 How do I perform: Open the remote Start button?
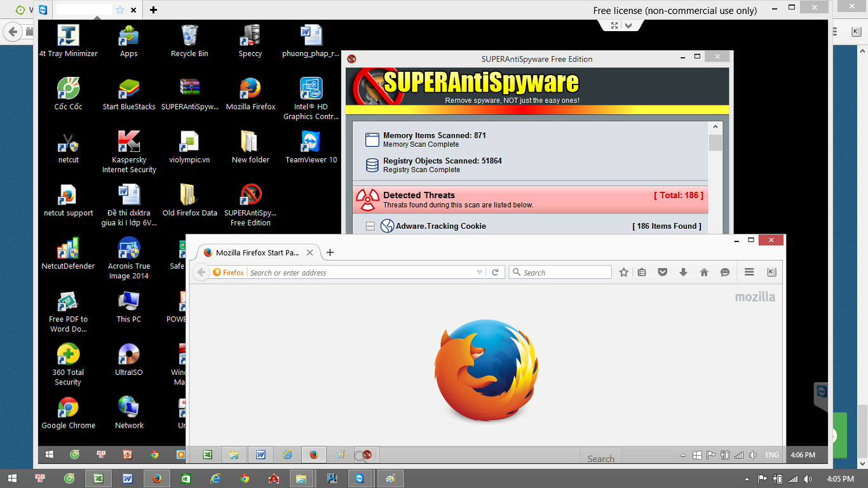coord(50,455)
